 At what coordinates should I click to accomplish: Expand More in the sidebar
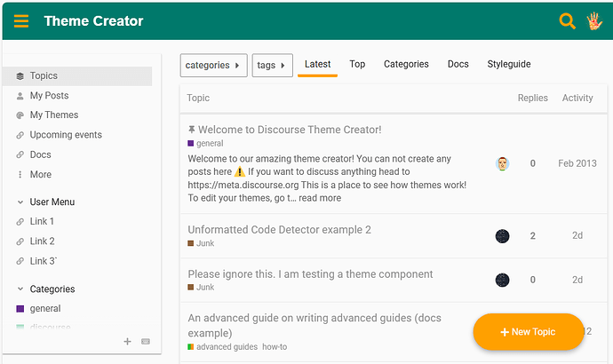41,175
